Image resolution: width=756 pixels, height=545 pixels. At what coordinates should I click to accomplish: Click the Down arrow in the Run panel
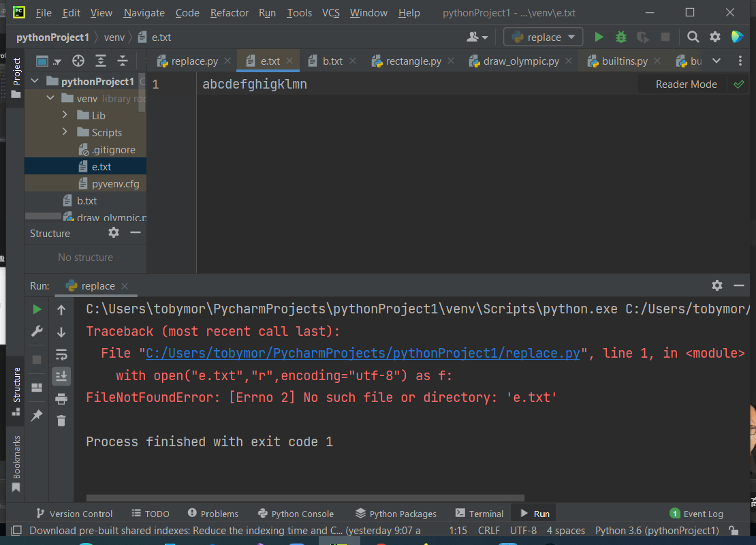61,332
